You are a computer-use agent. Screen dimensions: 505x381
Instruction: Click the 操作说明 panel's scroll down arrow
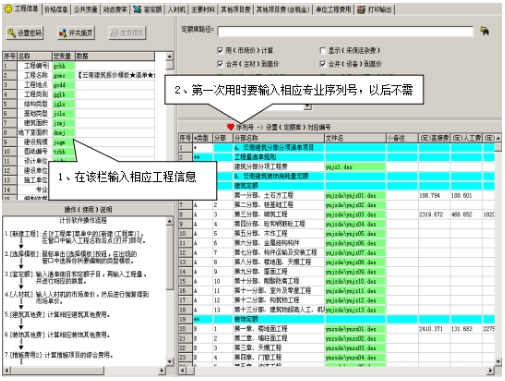(x=169, y=361)
